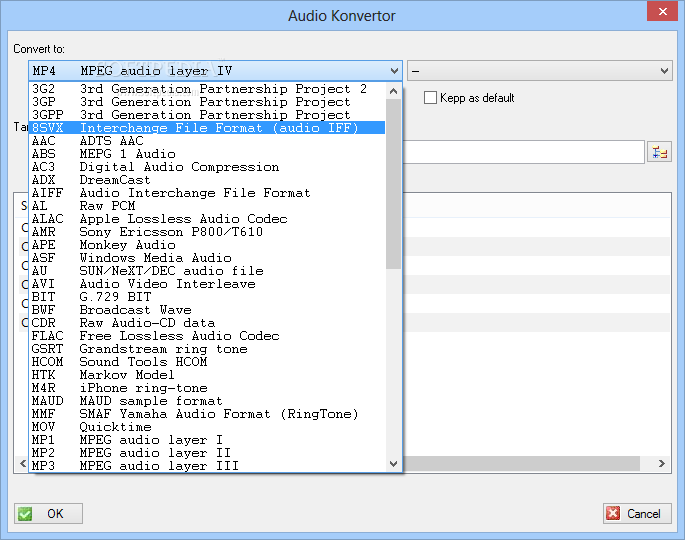Pick AC3 Digital Audio Compression
The height and width of the screenshot is (540, 685).
[x=207, y=167]
